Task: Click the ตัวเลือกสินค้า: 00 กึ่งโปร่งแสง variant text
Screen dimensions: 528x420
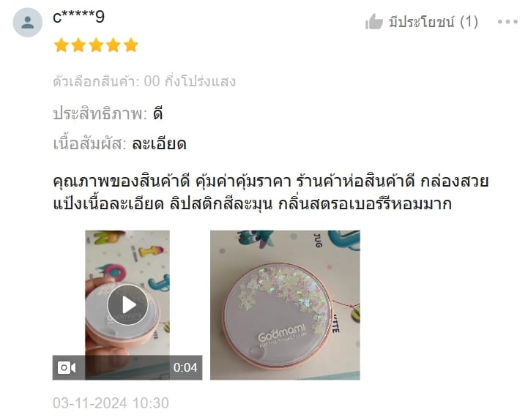Action: 144,81
